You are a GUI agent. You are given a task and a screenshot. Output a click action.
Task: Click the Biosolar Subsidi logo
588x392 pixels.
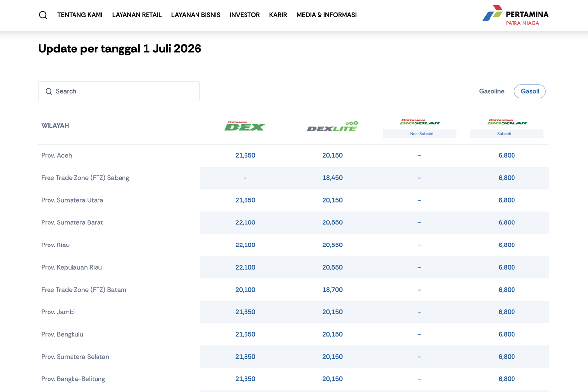pyautogui.click(x=507, y=122)
